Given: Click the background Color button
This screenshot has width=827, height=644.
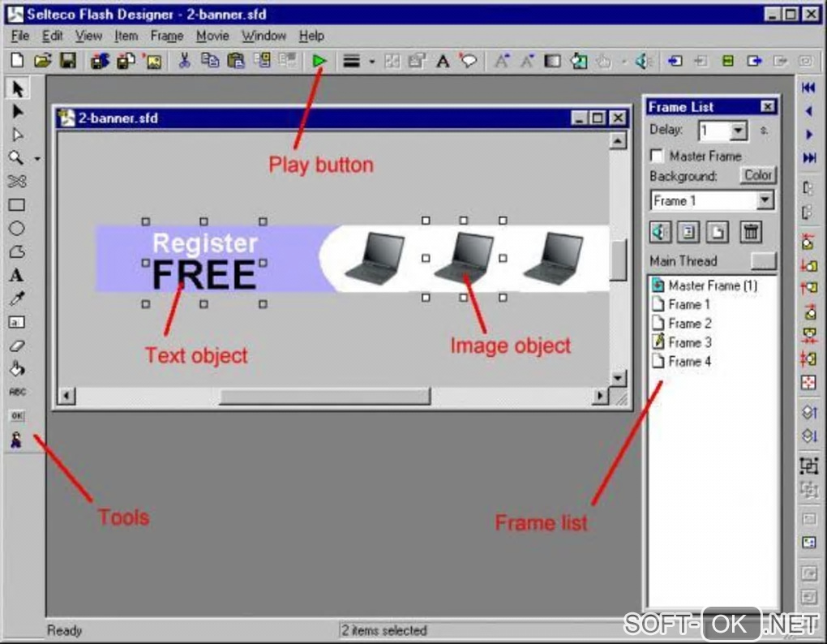Looking at the screenshot, I should tap(757, 175).
